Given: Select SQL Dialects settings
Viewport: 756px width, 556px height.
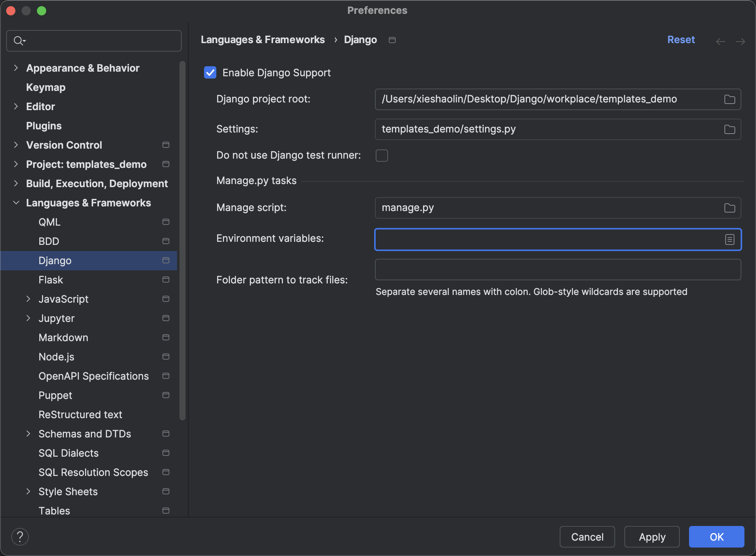Looking at the screenshot, I should [x=69, y=453].
